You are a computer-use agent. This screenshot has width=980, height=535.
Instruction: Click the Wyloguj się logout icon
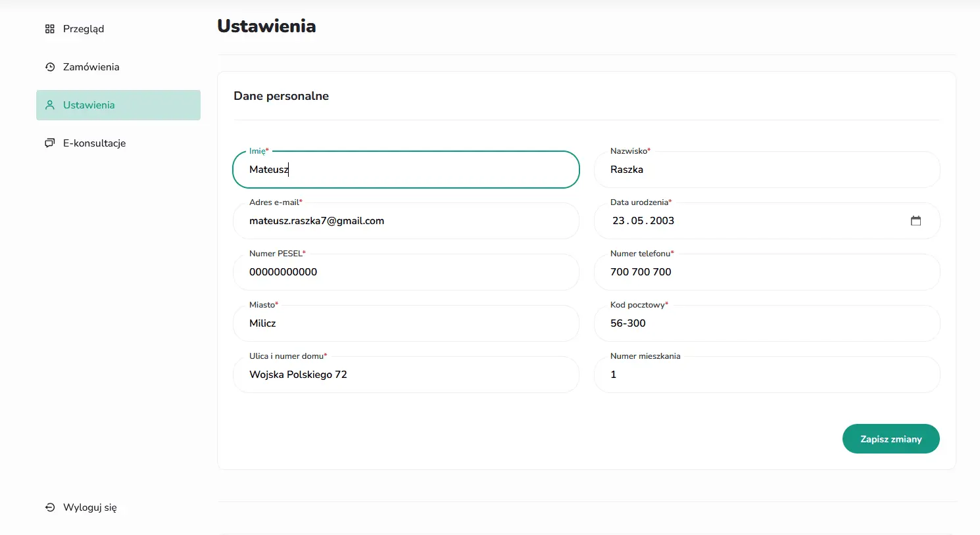click(49, 507)
